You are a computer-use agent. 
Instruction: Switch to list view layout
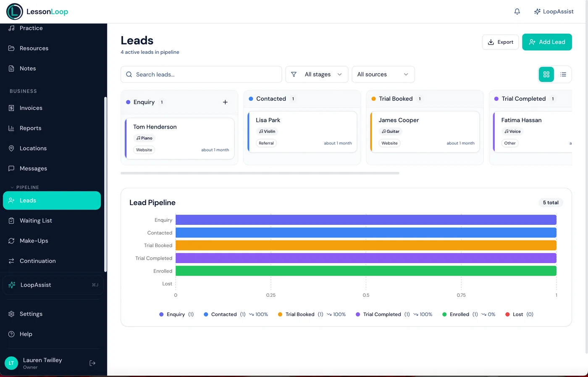563,74
